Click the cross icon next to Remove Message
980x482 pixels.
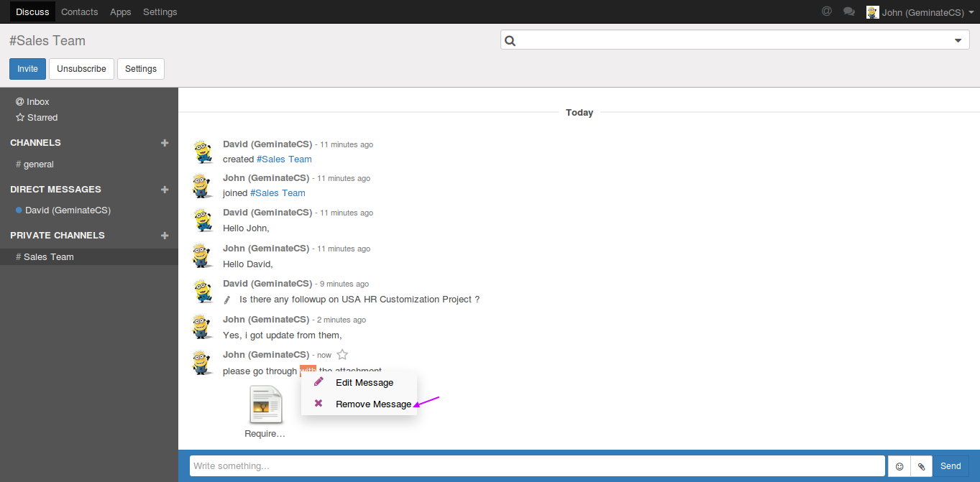319,404
